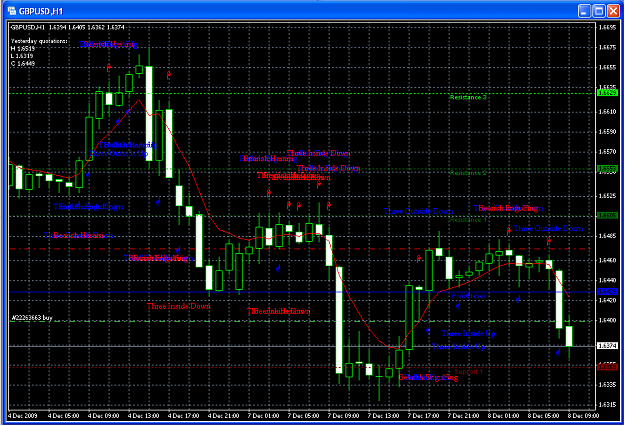The height and width of the screenshot is (426, 625).
Task: Click the '4 Dec 17:00' time axis label
Action: click(183, 416)
